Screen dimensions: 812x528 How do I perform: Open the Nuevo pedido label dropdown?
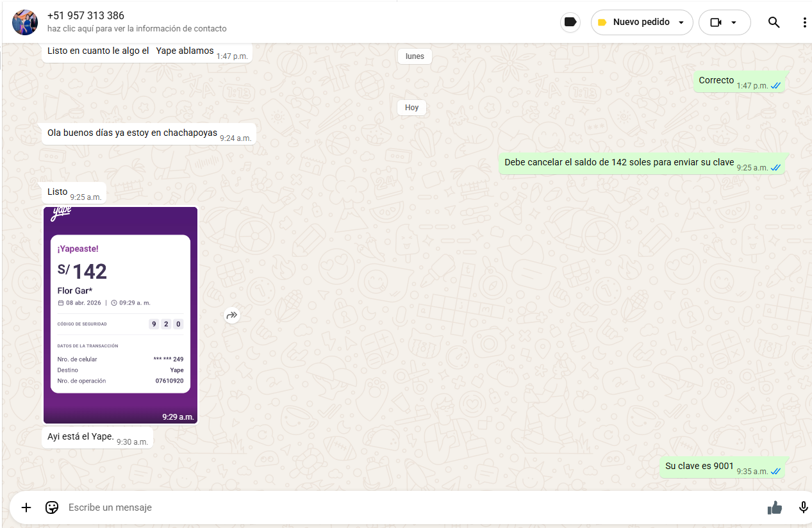(642, 22)
